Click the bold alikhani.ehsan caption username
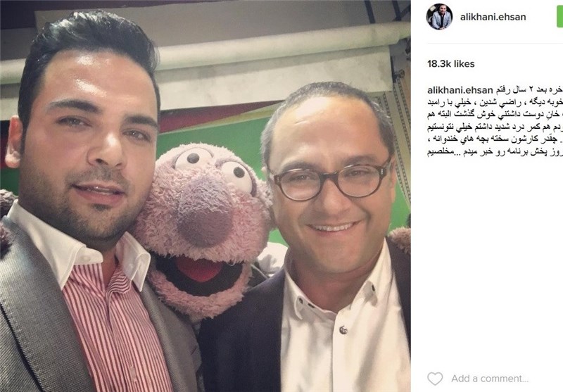563x392 pixels. [x=459, y=90]
